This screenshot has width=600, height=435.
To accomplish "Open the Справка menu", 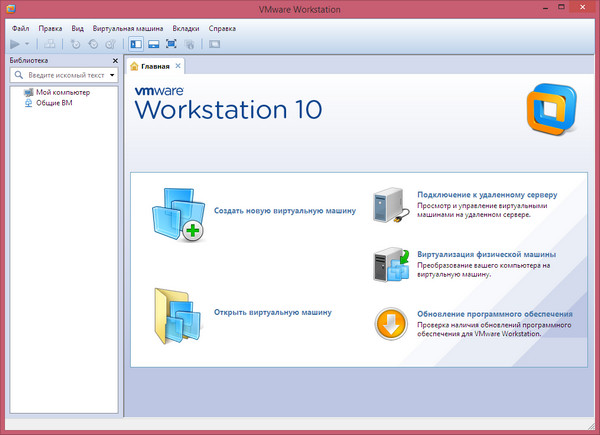I will pos(222,29).
